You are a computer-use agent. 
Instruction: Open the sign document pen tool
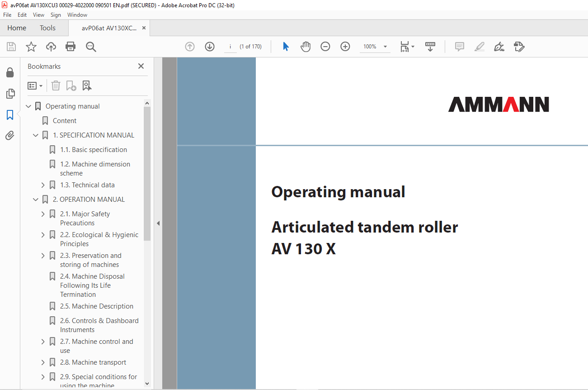pyautogui.click(x=499, y=47)
